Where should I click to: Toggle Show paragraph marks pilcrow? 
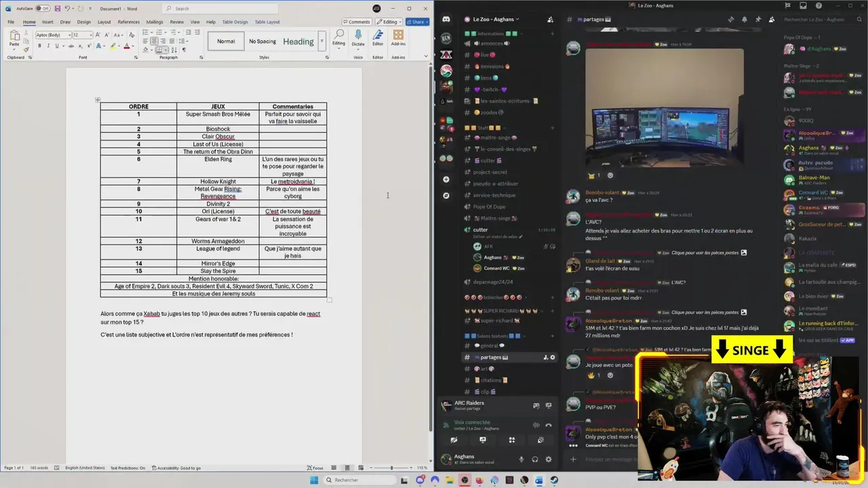(184, 50)
